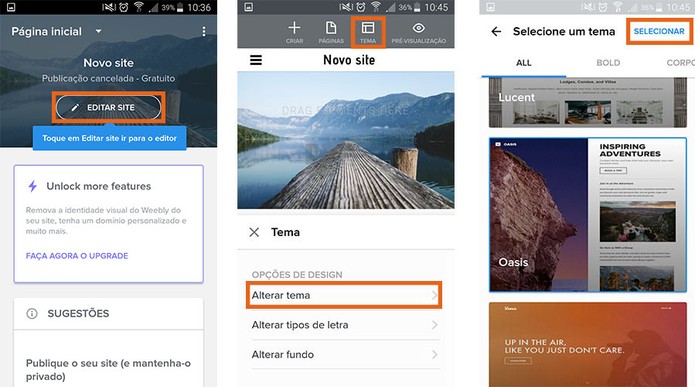Screen dimensions: 695x387
Task: Close the Tema panel with X
Action: tap(254, 232)
